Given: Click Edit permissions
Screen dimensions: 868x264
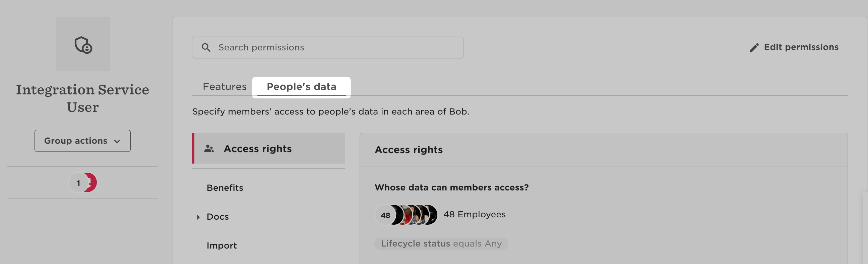Looking at the screenshot, I should pyautogui.click(x=801, y=47).
